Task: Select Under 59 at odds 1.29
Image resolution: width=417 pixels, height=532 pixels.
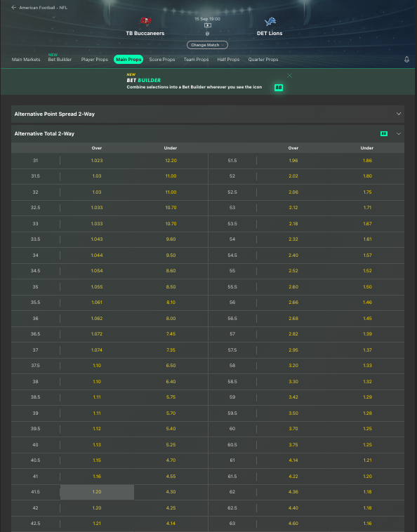Action: point(367,397)
